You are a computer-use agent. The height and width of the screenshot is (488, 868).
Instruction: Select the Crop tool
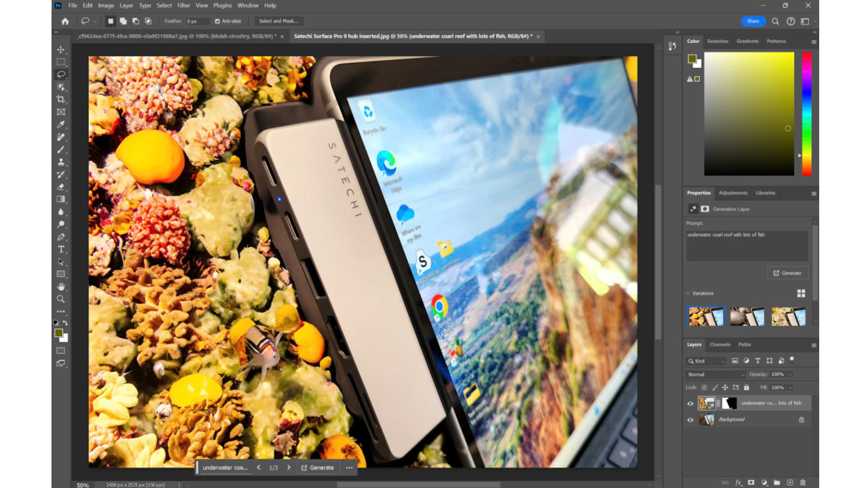coord(61,99)
